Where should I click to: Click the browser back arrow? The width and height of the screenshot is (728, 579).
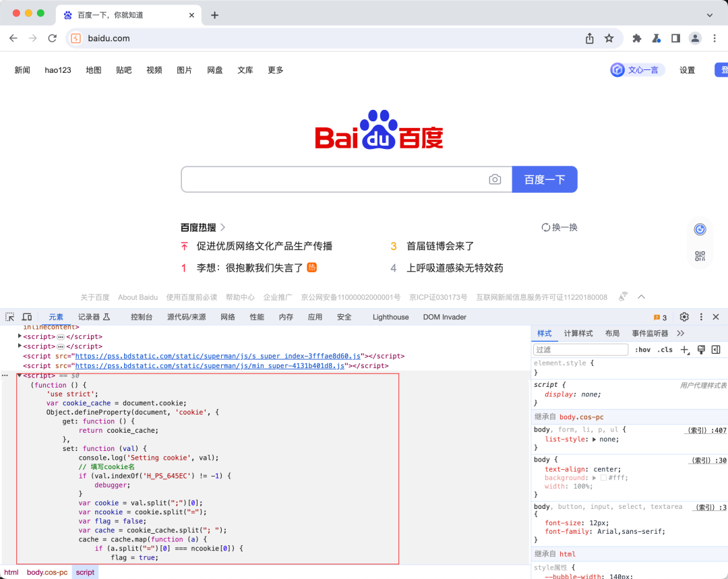click(13, 38)
